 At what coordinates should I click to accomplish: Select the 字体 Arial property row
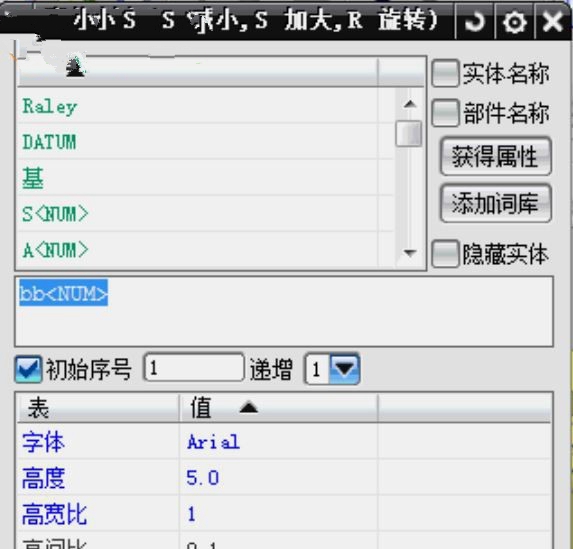(284, 442)
